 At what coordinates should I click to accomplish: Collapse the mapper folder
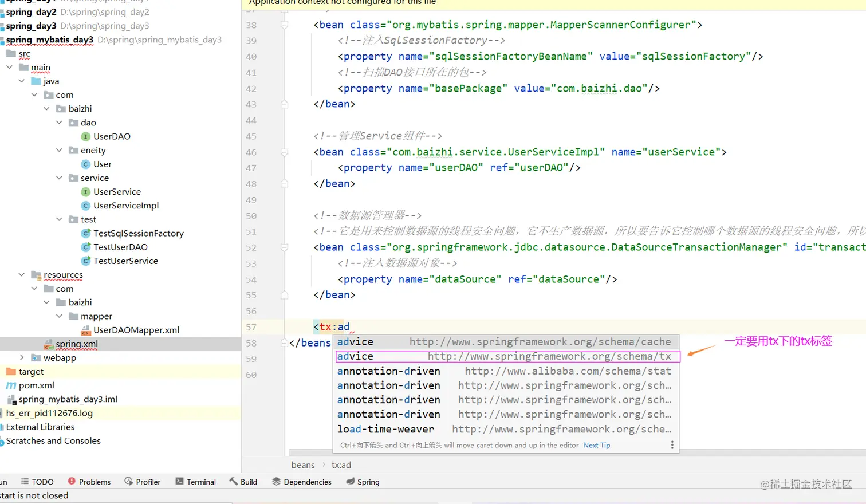point(59,316)
